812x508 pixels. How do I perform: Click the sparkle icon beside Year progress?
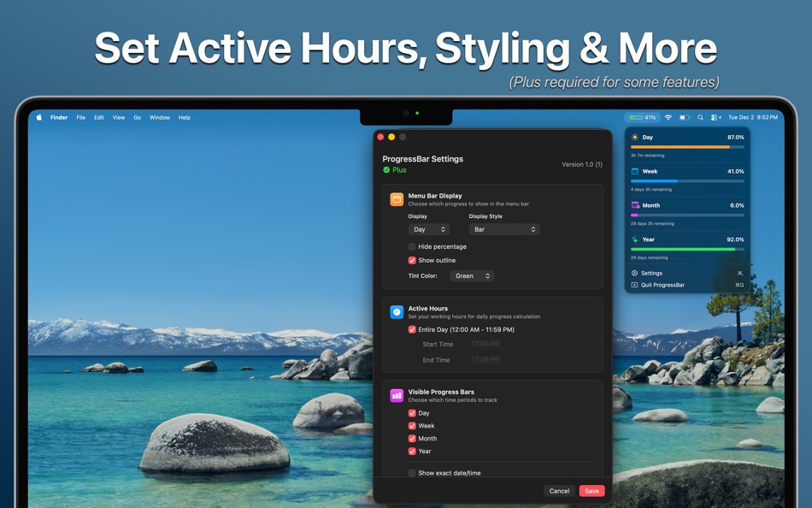[634, 239]
